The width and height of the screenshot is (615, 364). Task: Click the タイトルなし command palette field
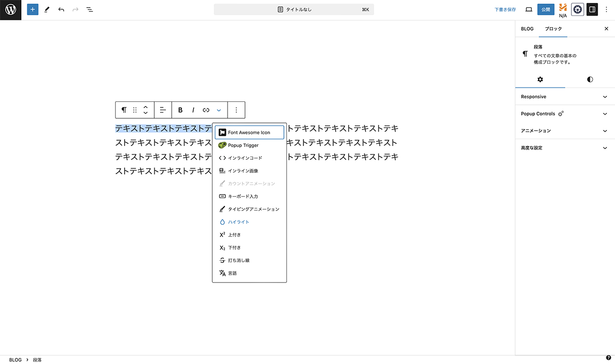[294, 10]
